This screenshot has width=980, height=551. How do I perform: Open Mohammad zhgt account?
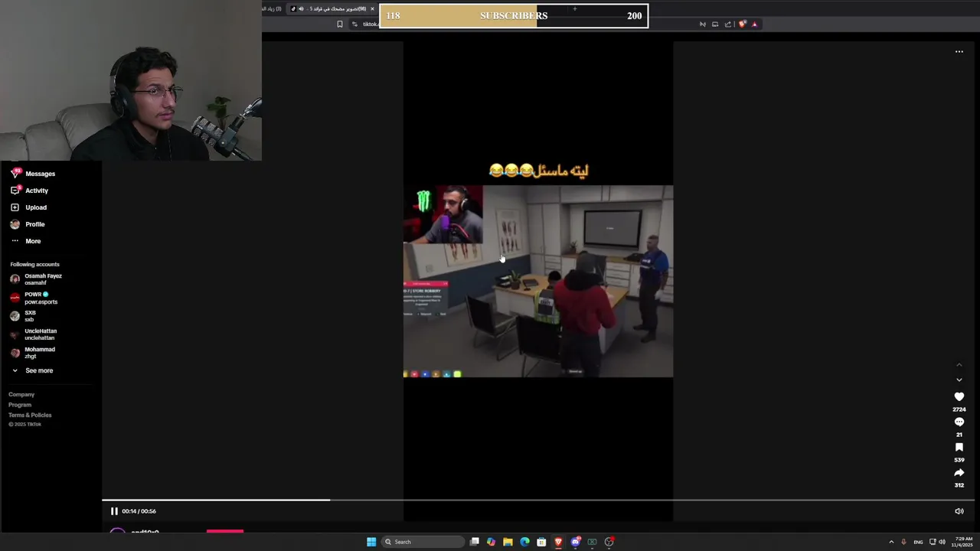(x=32, y=353)
